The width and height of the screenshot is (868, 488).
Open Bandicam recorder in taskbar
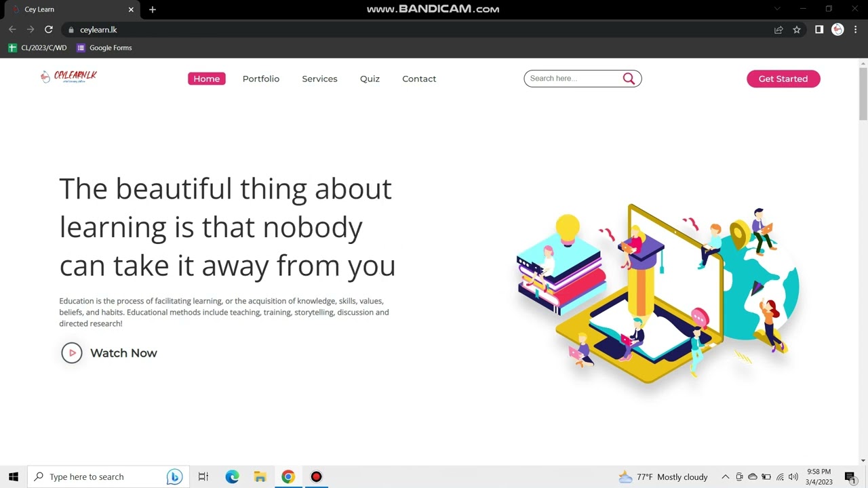click(316, 476)
